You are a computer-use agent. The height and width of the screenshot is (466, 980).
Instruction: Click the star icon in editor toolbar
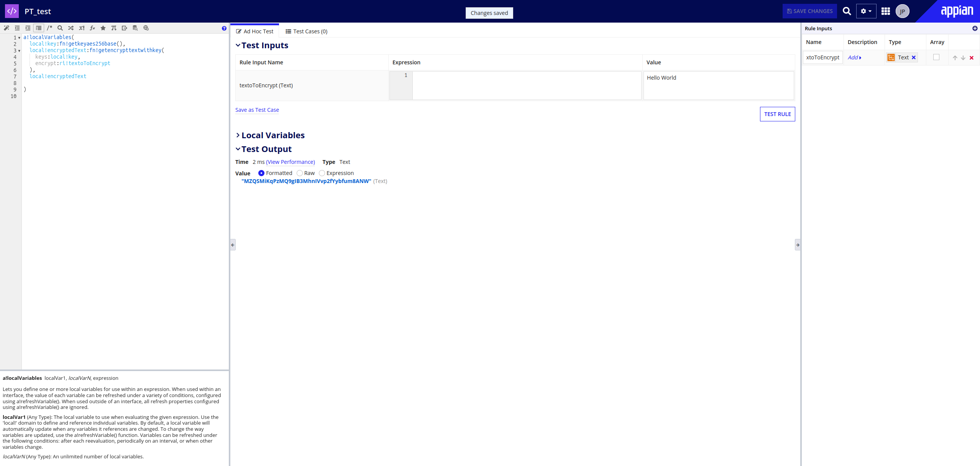pos(103,28)
